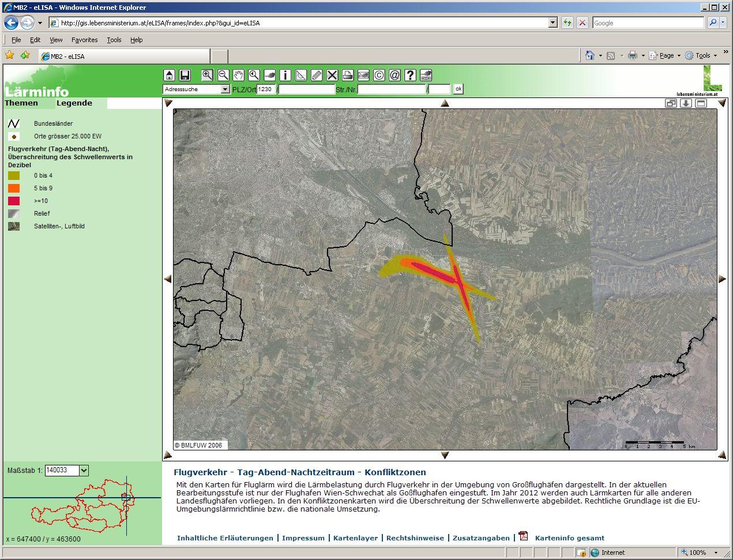Screen dimensions: 733x560
Task: Open the Favorites menu
Action: click(84, 40)
